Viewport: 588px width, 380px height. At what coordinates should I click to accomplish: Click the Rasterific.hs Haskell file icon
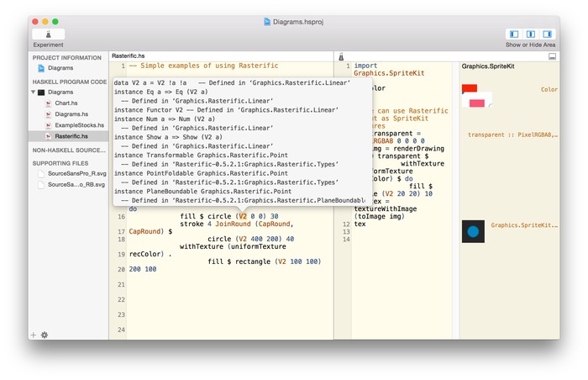click(48, 136)
